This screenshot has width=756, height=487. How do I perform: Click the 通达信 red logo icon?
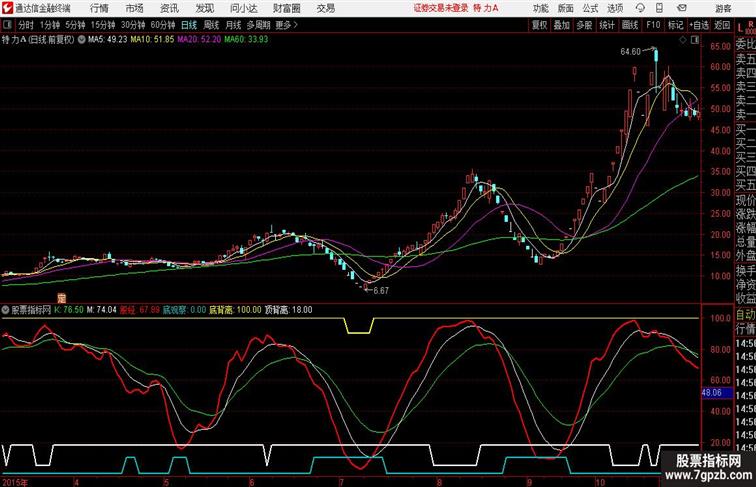coord(8,8)
